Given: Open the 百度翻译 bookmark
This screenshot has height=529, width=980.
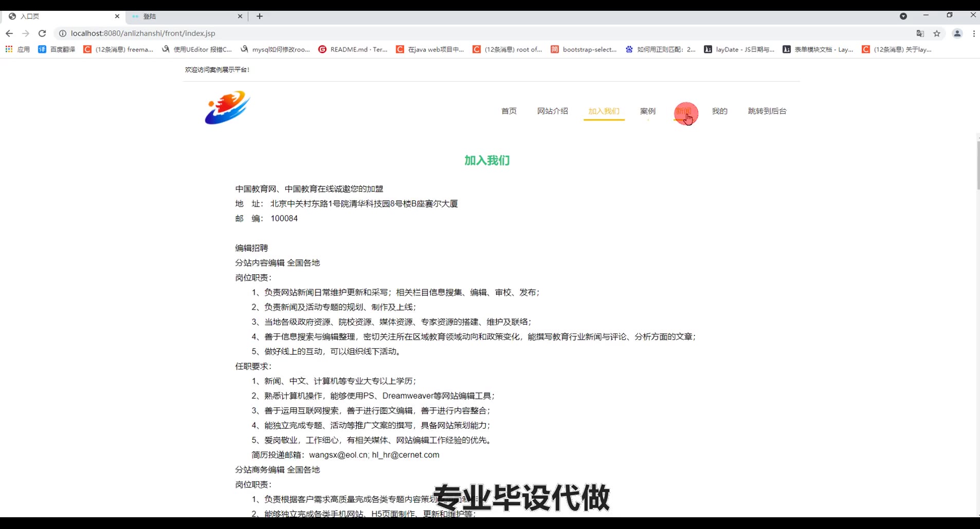Looking at the screenshot, I should [x=57, y=49].
